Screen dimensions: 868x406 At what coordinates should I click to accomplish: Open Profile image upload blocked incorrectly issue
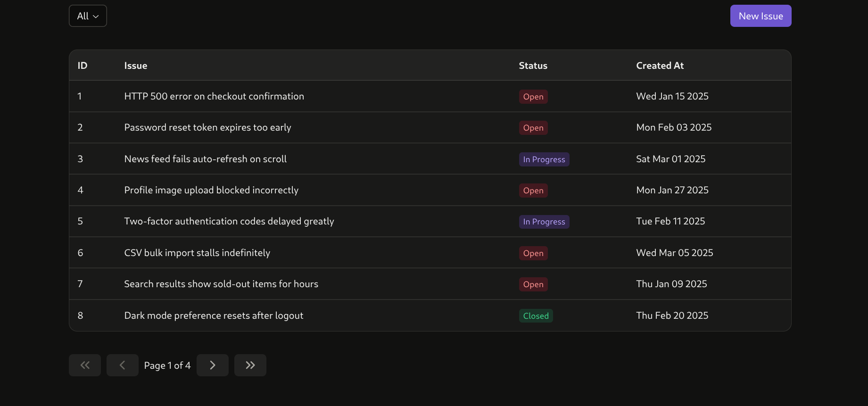point(211,190)
